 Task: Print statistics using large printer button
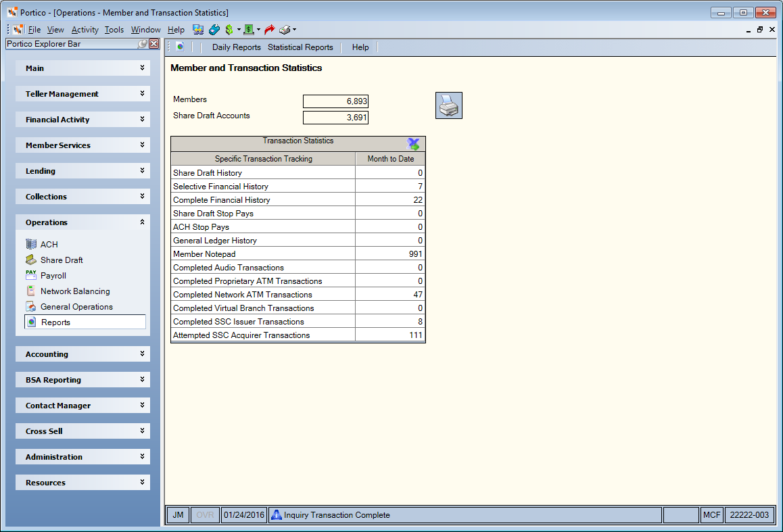[x=449, y=105]
